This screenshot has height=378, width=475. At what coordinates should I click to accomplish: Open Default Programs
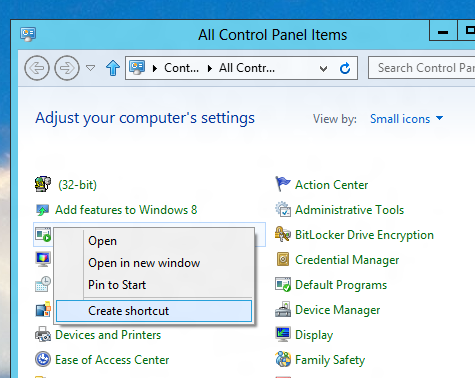click(341, 285)
